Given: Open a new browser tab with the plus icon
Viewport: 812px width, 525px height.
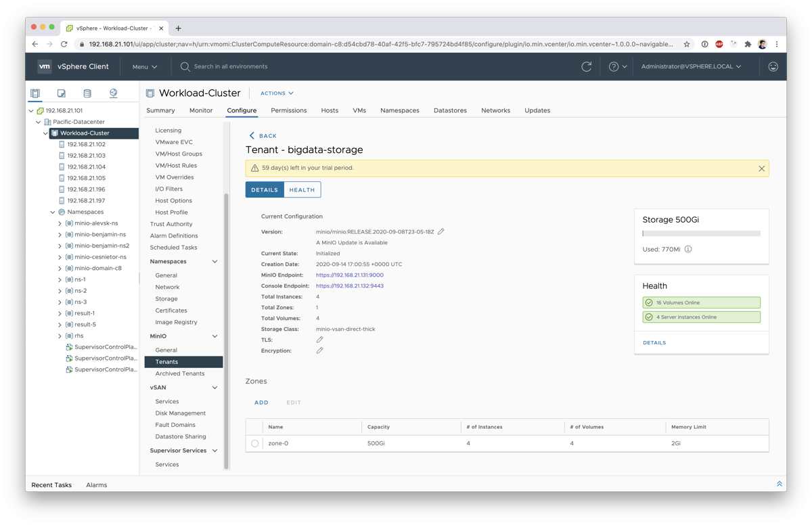Looking at the screenshot, I should [179, 28].
